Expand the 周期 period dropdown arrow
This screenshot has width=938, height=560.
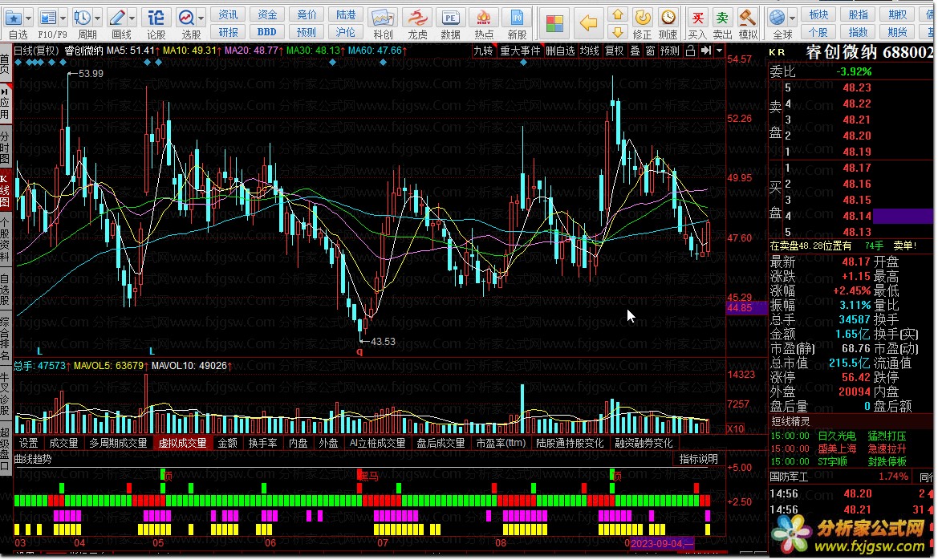98,18
